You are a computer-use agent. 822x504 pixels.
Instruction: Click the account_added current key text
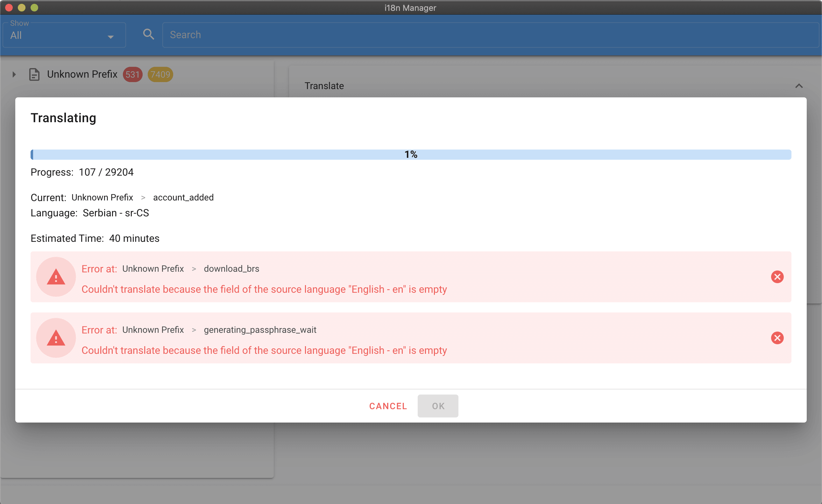coord(183,197)
